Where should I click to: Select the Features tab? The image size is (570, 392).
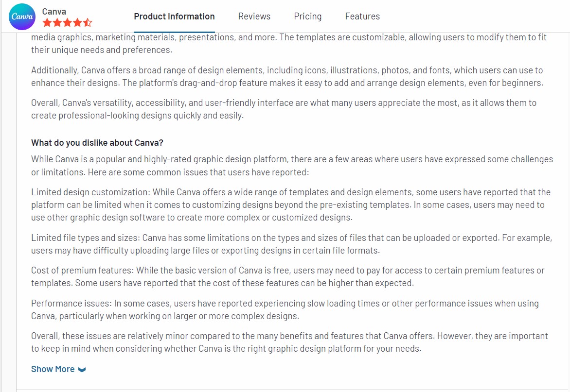362,16
